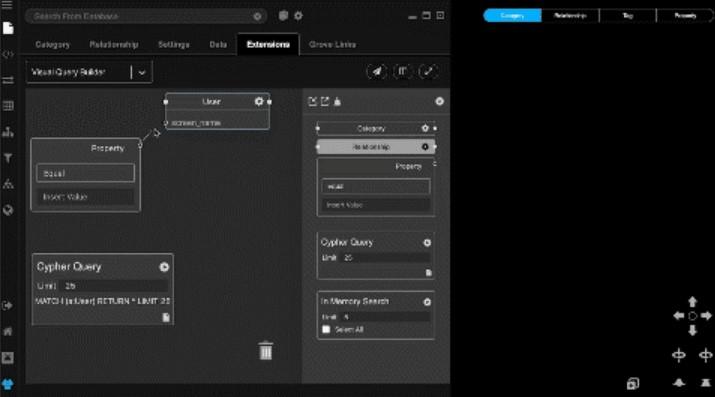Open the palette Property operator dropdown
Viewport: 715px width, 397px height.
tap(375, 186)
